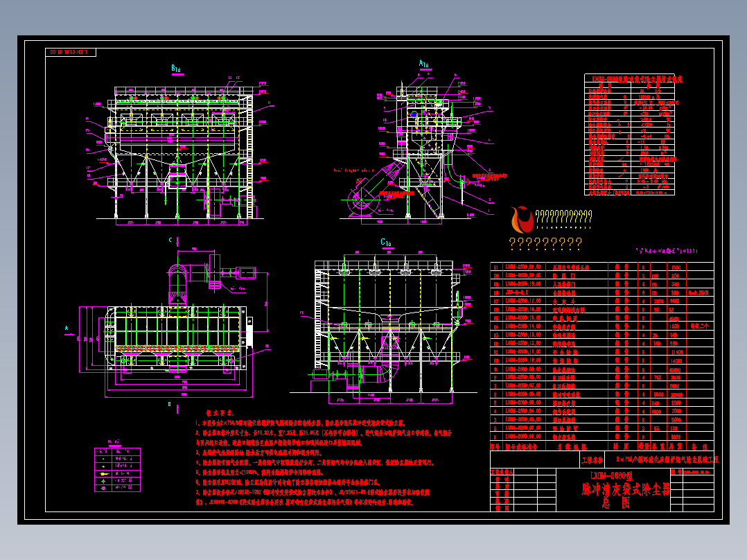Select the technical specification table title at top right

click(637, 79)
